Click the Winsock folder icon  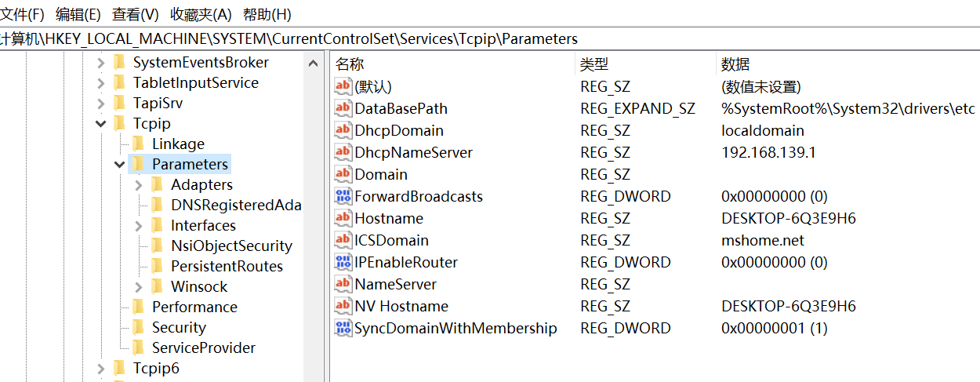click(x=157, y=286)
